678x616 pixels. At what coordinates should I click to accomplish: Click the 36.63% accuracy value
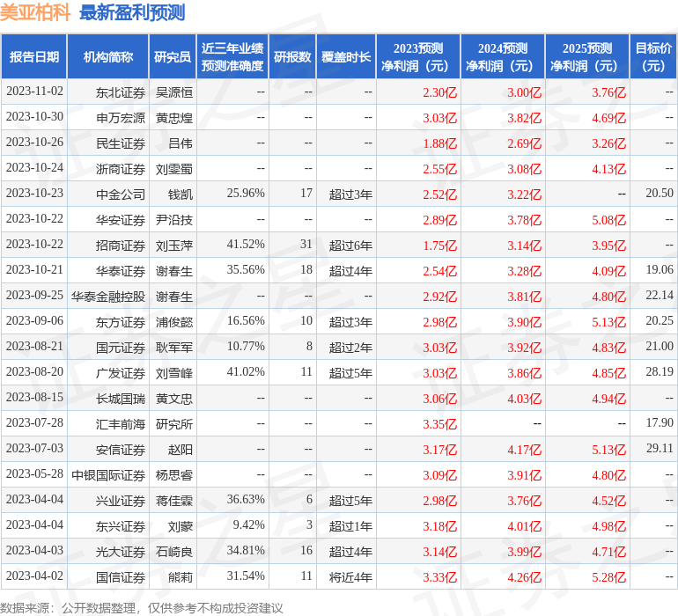[x=246, y=499]
